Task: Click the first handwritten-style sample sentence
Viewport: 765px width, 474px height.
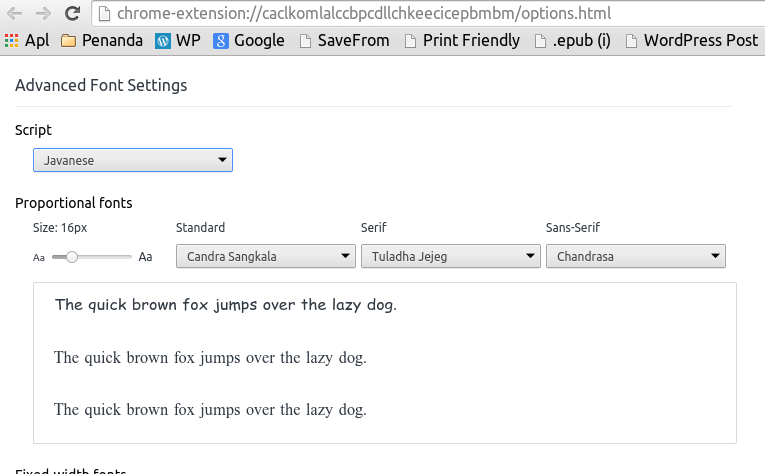Action: (226, 305)
